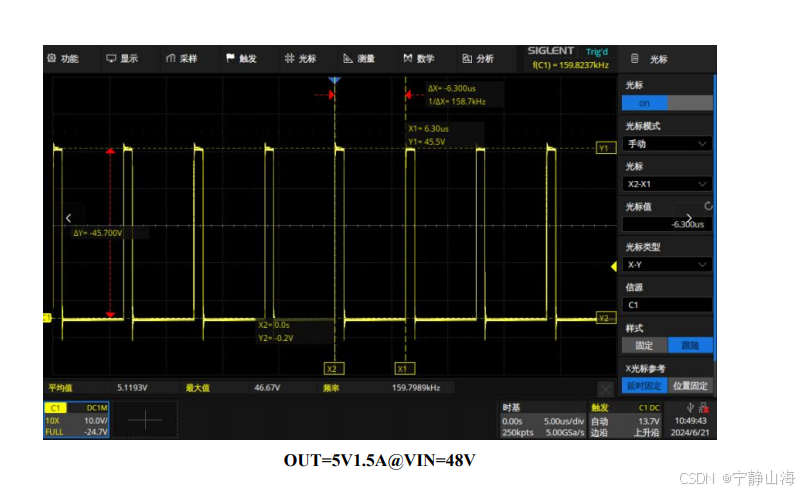
Task: Open the 数学 math menu
Action: (x=418, y=59)
